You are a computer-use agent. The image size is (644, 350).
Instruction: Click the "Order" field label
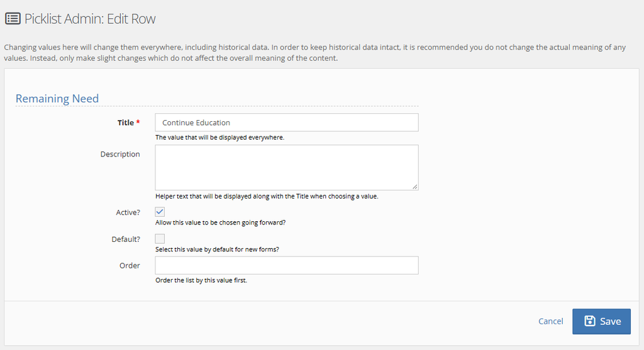[x=130, y=265]
